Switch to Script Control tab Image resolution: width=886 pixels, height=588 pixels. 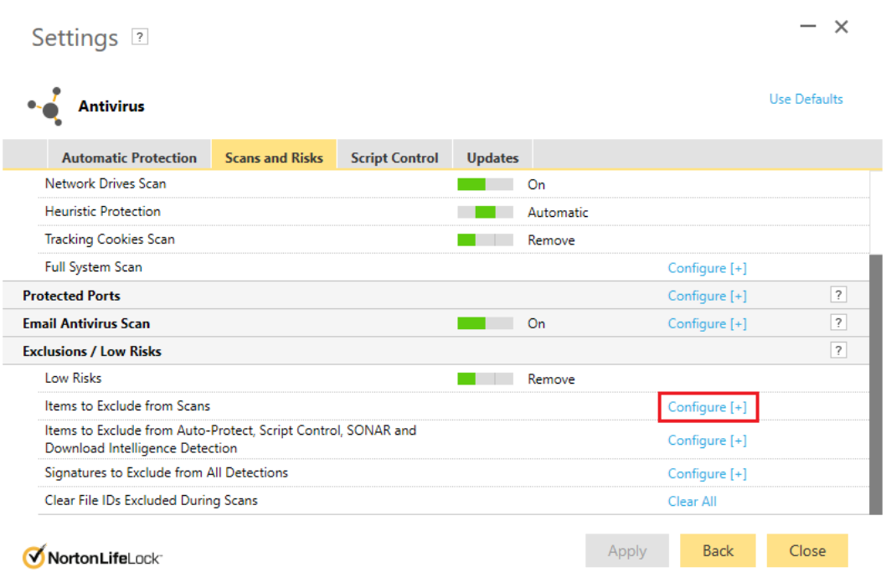click(x=394, y=157)
